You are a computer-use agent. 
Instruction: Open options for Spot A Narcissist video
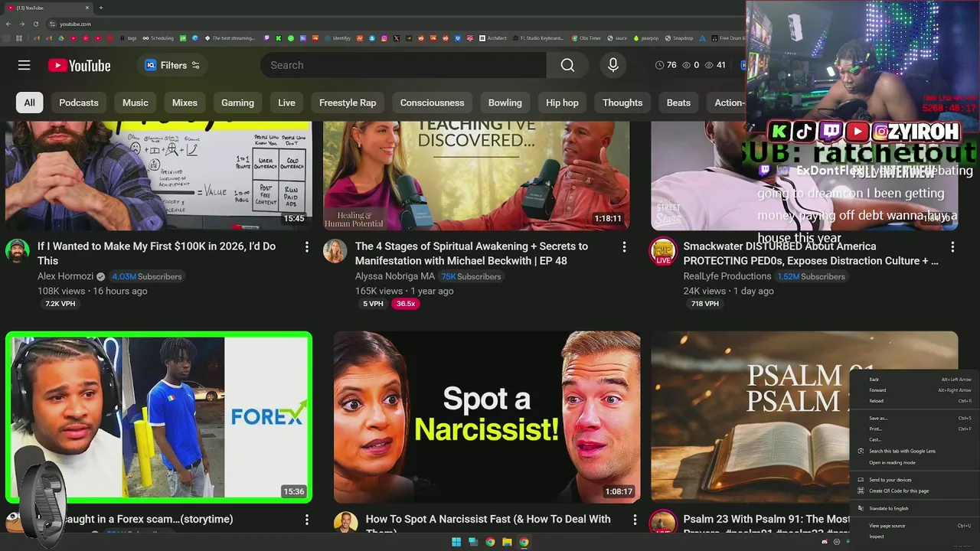click(x=635, y=520)
